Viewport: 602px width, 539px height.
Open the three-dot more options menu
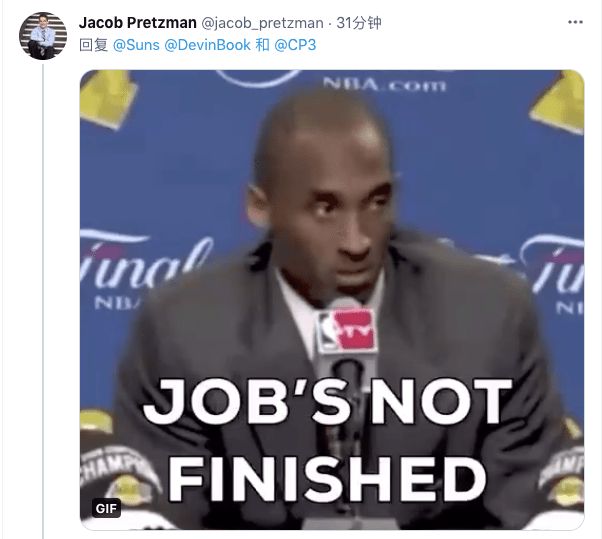pyautogui.click(x=575, y=22)
